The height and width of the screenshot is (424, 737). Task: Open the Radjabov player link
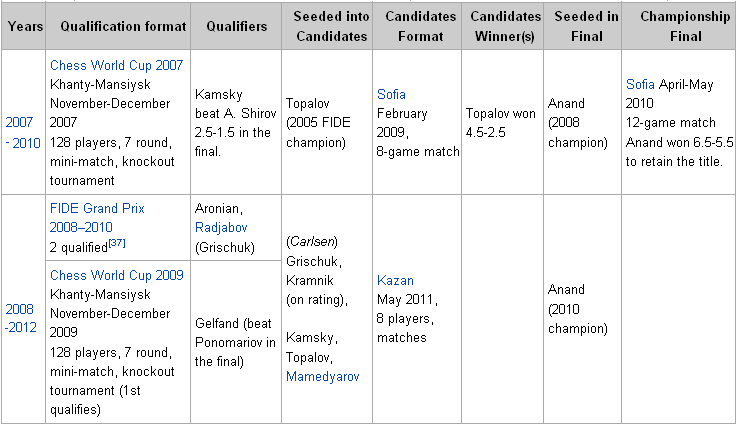click(223, 226)
